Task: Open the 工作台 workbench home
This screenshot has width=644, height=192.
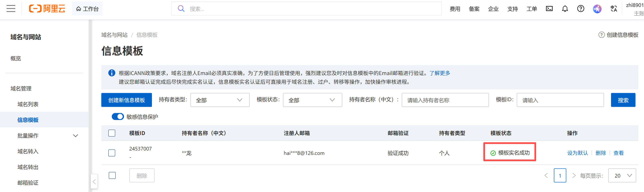Action: click(x=87, y=9)
